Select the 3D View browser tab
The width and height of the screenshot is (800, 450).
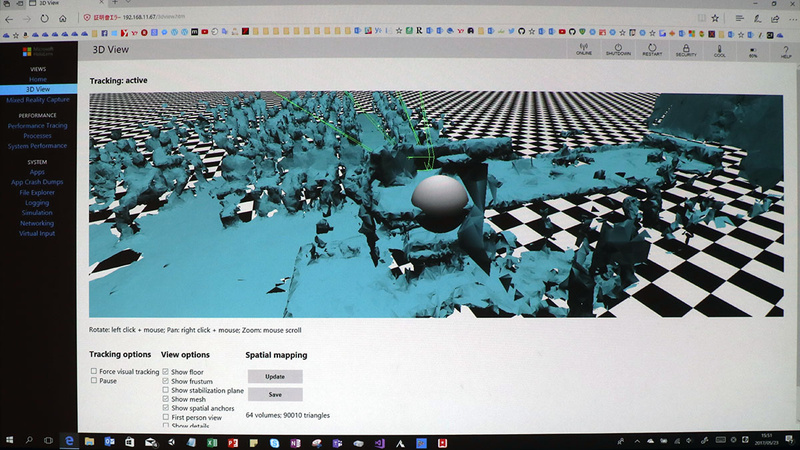64,3
